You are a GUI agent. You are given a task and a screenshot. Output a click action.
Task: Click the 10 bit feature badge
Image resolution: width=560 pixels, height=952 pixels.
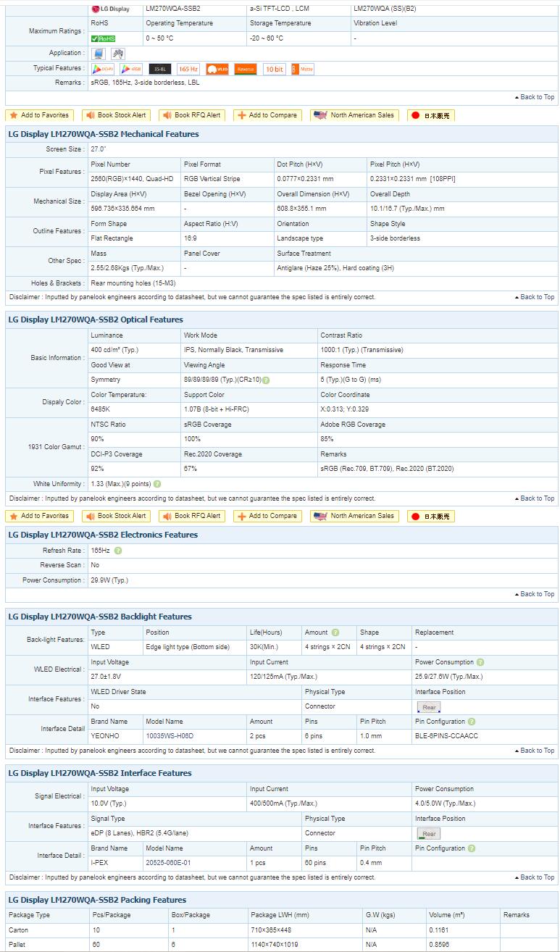point(275,69)
